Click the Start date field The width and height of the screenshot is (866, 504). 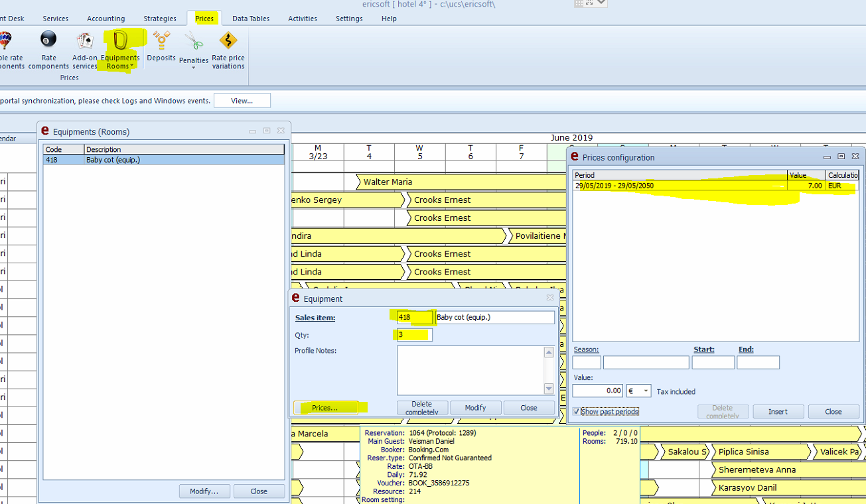click(713, 363)
